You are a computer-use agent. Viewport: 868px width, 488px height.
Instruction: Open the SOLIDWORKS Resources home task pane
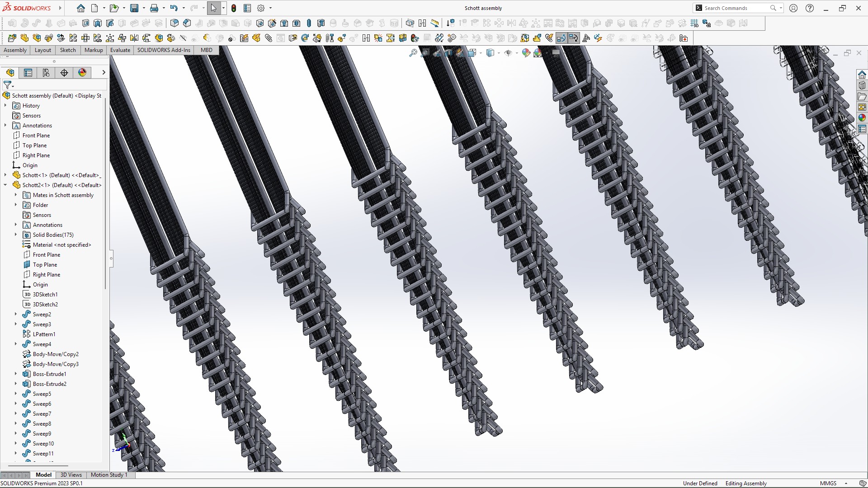(x=862, y=75)
